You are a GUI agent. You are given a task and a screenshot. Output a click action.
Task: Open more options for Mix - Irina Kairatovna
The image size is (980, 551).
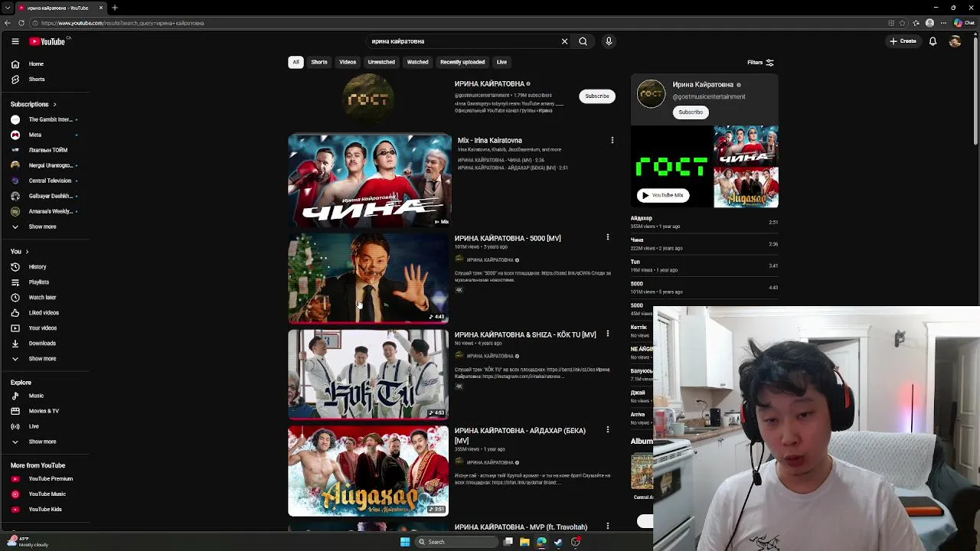[612, 140]
